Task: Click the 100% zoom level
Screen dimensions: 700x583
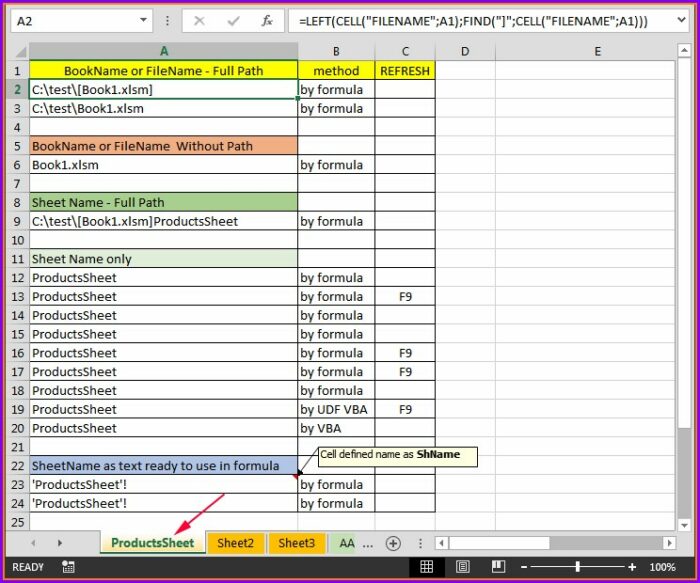Action: tap(662, 567)
